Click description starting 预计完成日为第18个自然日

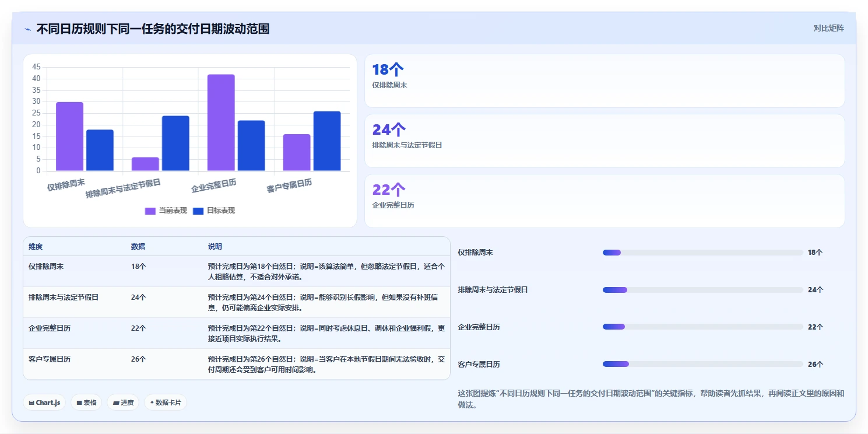point(326,271)
